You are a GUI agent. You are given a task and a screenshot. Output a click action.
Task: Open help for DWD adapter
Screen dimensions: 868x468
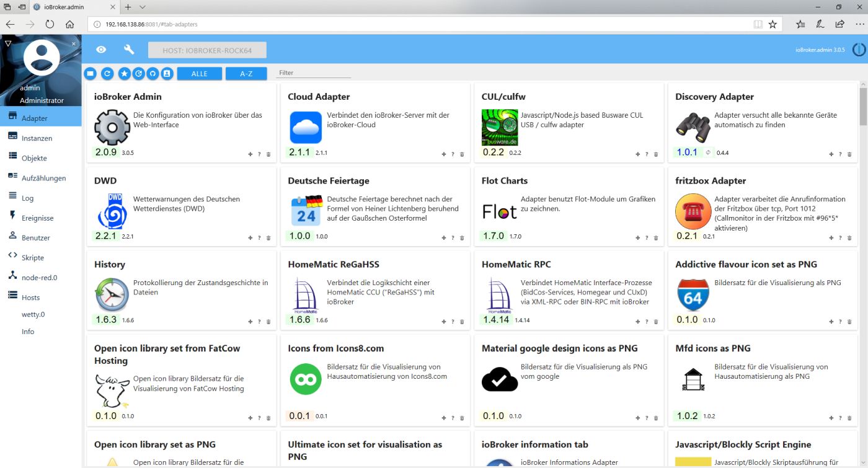click(x=259, y=237)
